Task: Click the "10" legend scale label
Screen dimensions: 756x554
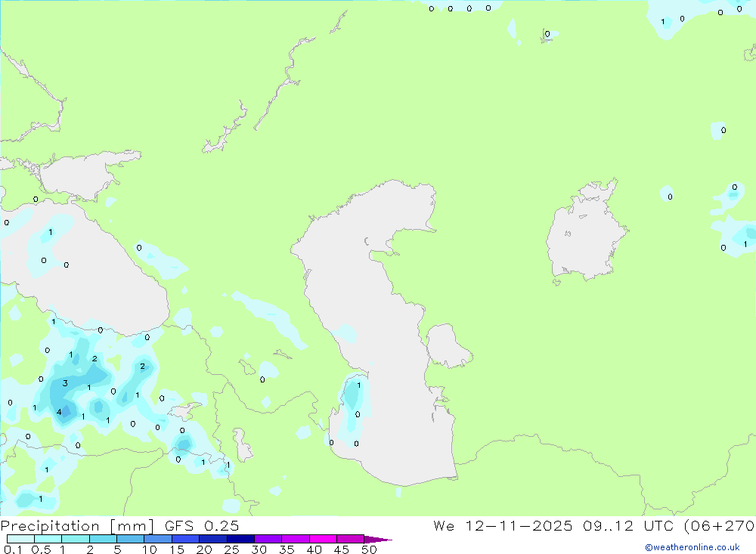Action: coord(150,549)
